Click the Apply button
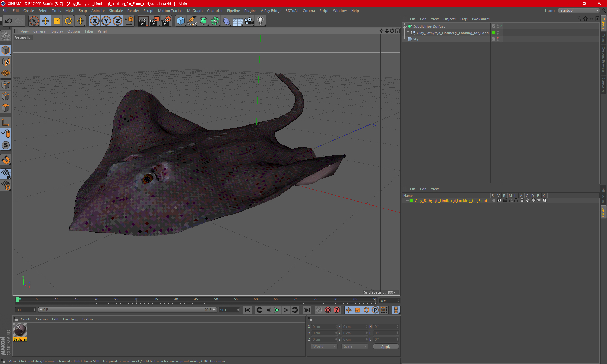Viewport: 607px width, 364px height. (386, 347)
